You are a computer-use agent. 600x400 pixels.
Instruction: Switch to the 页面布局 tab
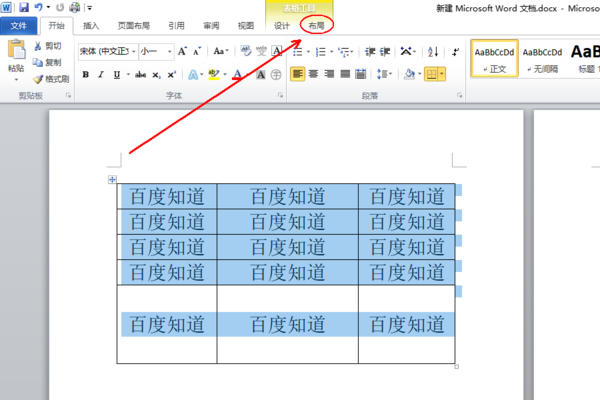tap(134, 26)
